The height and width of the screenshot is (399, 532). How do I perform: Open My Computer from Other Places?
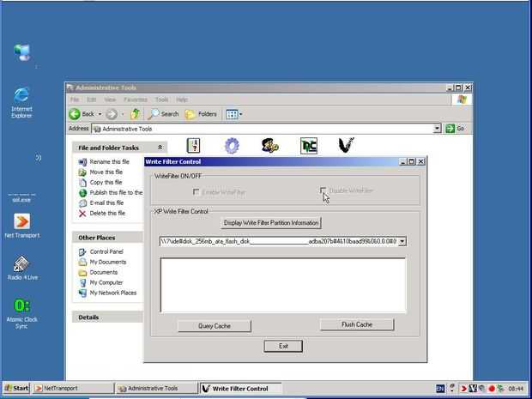click(x=106, y=282)
